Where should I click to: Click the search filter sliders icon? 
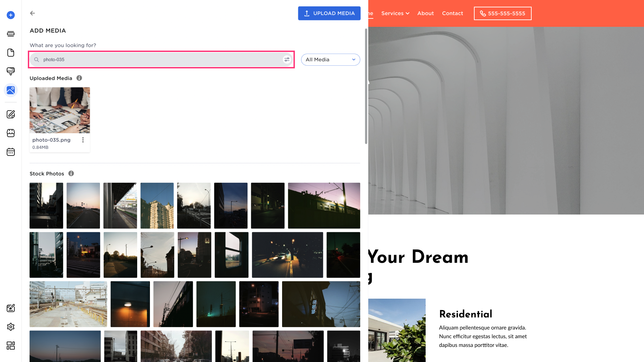coord(287,60)
